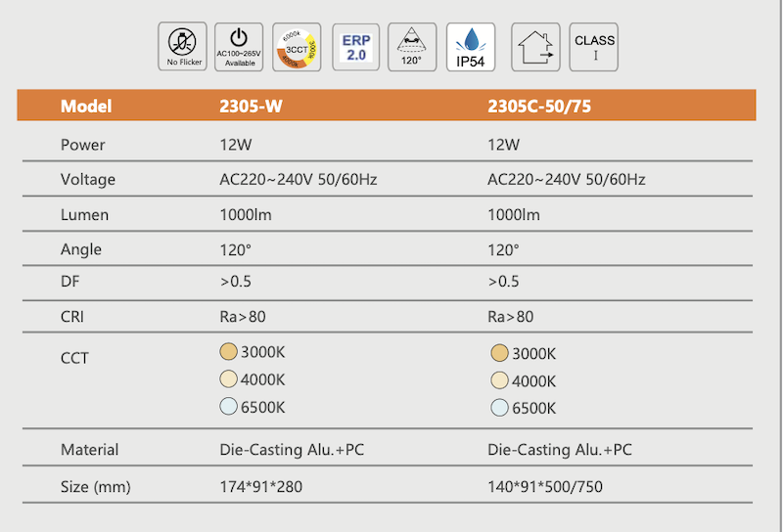Select the size value 140*91*500/750
The width and height of the screenshot is (783, 532).
(x=545, y=487)
